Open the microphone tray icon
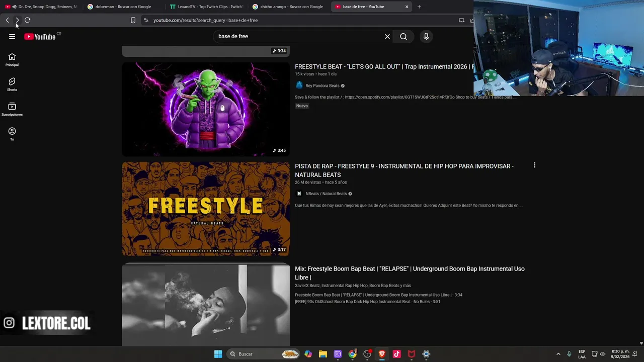 (569, 354)
